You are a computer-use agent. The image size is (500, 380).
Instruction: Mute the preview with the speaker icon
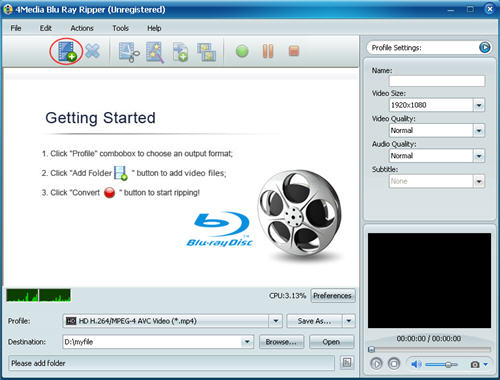(x=416, y=364)
